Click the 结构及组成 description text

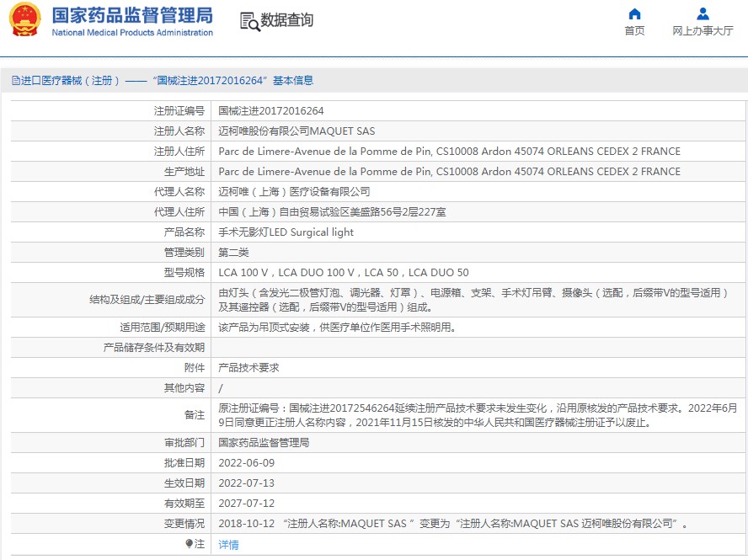pyautogui.click(x=473, y=300)
